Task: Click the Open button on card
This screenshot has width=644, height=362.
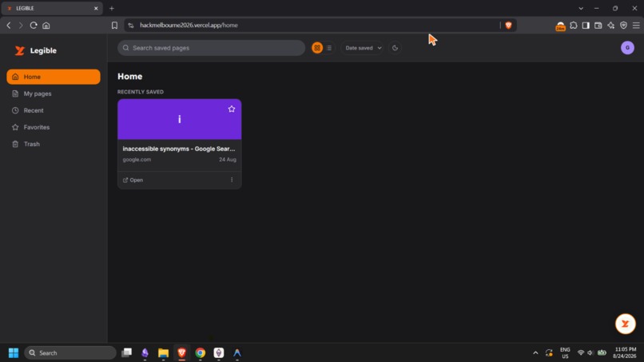Action: (133, 180)
